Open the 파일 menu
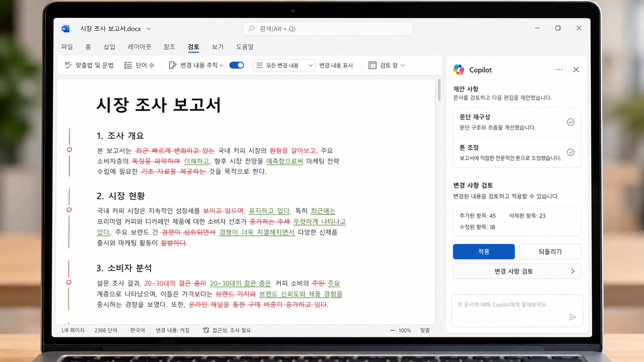644x362 pixels. click(x=67, y=47)
